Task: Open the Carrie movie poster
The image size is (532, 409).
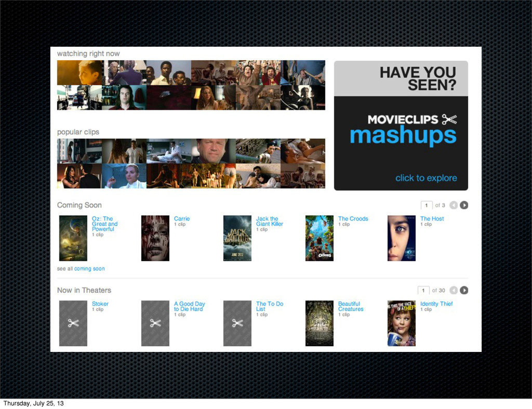Action: (x=155, y=238)
